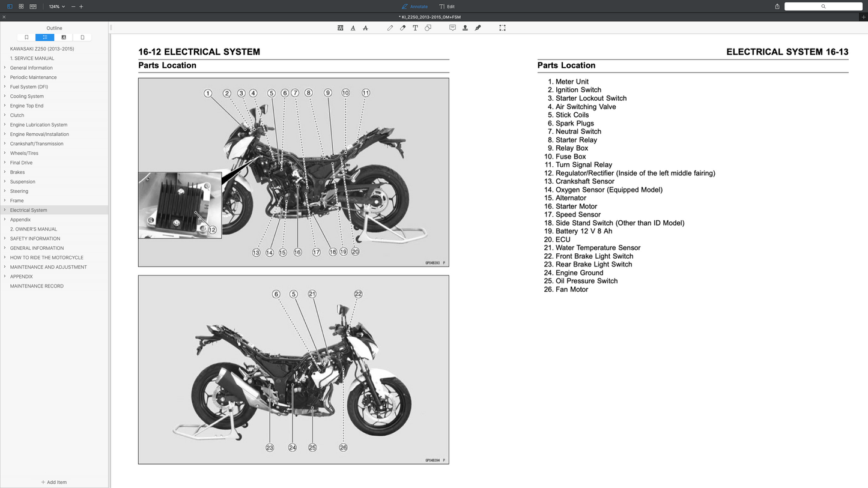Activate the eraser tool
868x488 pixels.
click(x=402, y=28)
